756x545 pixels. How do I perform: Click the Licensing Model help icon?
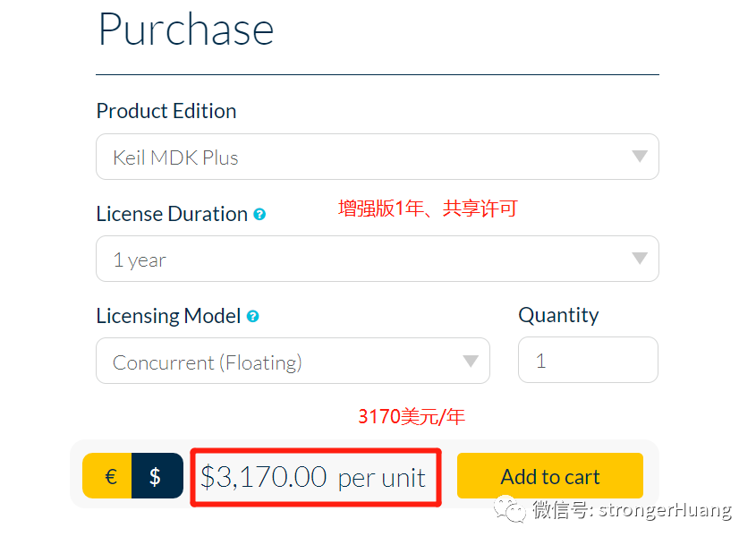click(x=252, y=317)
